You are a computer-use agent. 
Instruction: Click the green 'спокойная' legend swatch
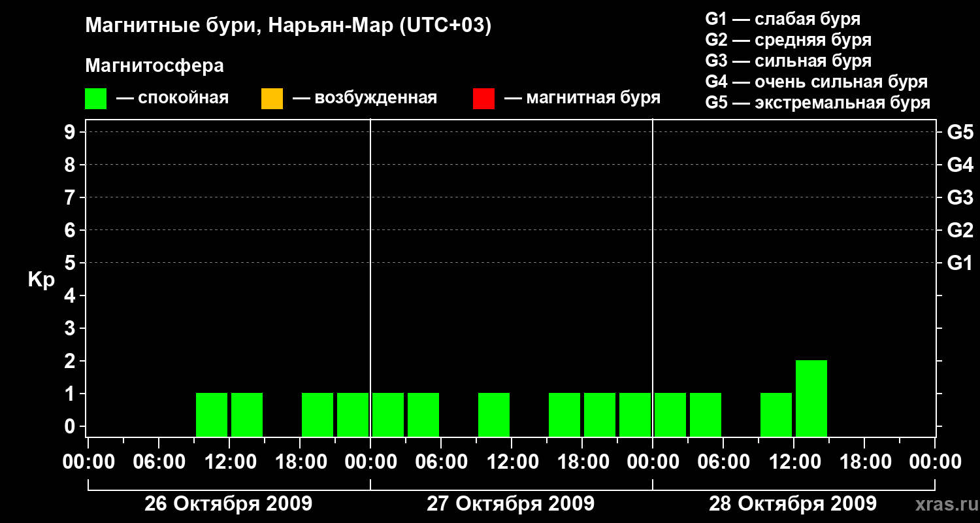pyautogui.click(x=95, y=99)
